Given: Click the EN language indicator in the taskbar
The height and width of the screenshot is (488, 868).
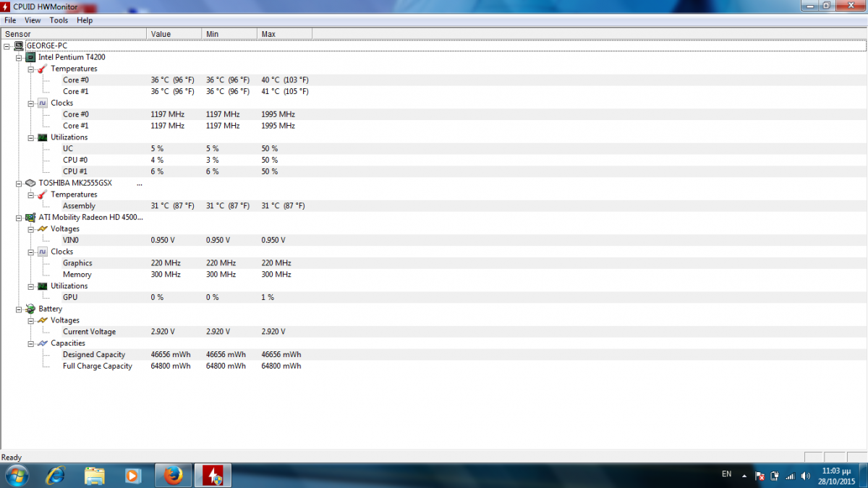Looking at the screenshot, I should click(726, 474).
